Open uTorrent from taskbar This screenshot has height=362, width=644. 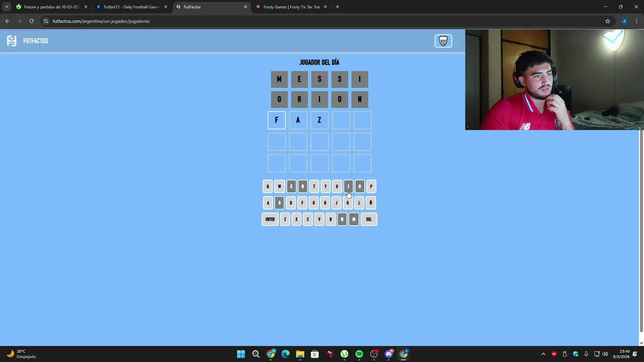click(344, 354)
